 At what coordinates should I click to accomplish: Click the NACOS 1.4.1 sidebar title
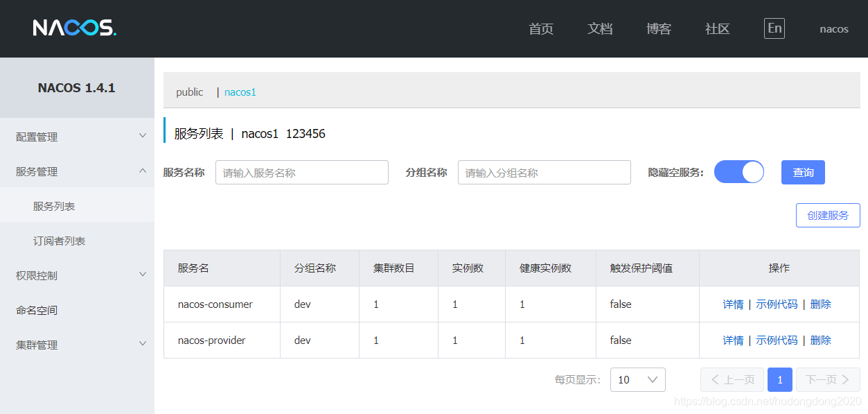pyautogui.click(x=77, y=88)
